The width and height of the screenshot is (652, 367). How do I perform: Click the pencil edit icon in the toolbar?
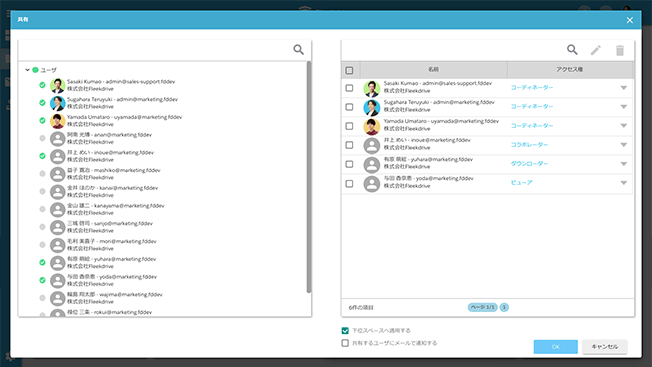[x=596, y=50]
